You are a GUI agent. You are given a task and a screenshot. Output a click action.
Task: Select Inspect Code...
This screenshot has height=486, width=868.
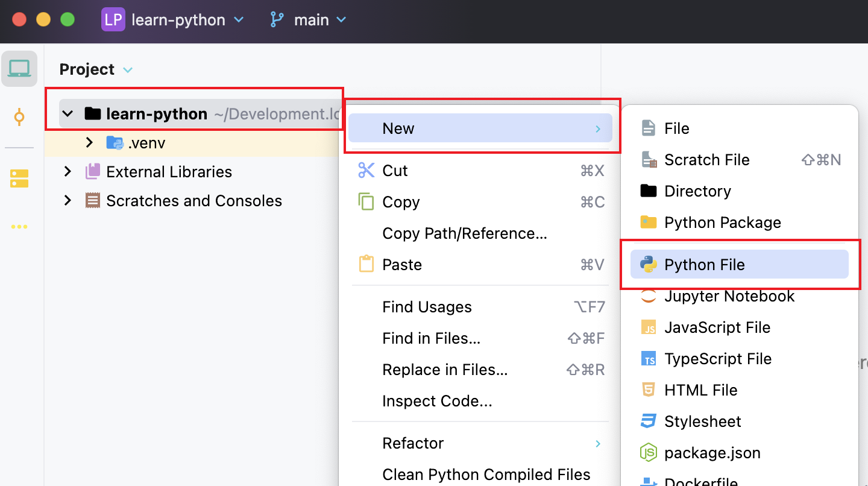coord(480,401)
